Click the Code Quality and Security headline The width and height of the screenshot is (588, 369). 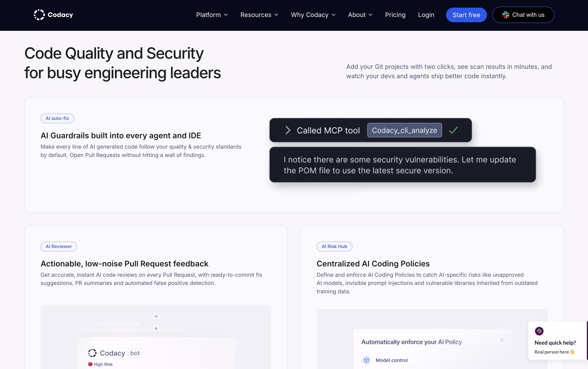(x=123, y=63)
